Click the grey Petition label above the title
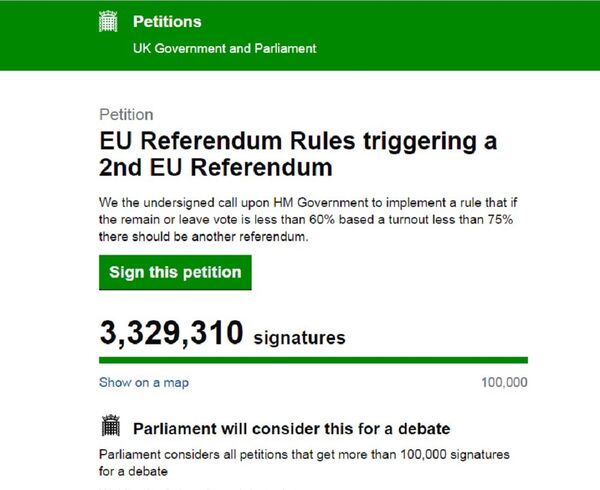This screenshot has height=490, width=600. [x=126, y=114]
